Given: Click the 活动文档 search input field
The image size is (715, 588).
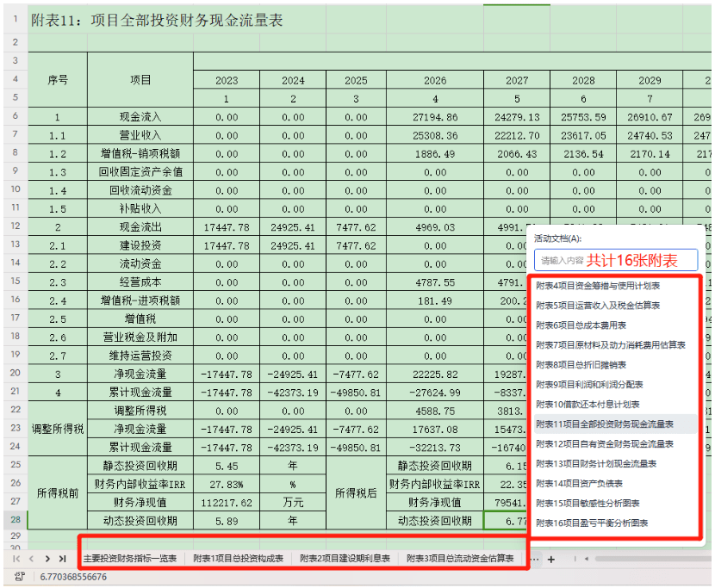Looking at the screenshot, I should [616, 260].
